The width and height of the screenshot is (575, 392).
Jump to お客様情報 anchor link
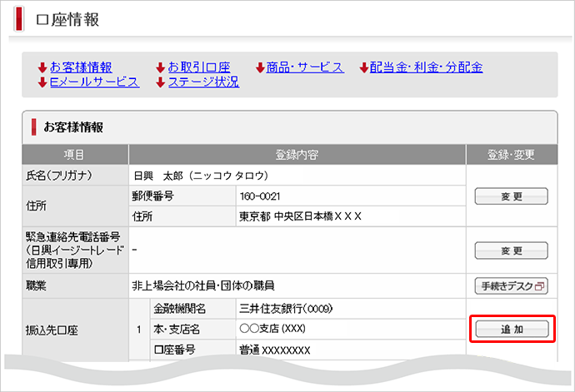click(x=81, y=67)
